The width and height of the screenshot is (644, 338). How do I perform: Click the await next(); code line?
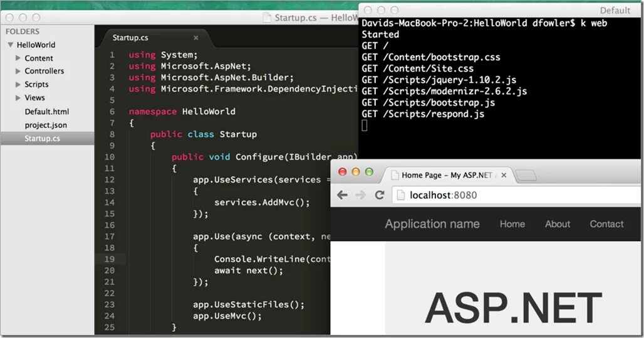point(249,270)
